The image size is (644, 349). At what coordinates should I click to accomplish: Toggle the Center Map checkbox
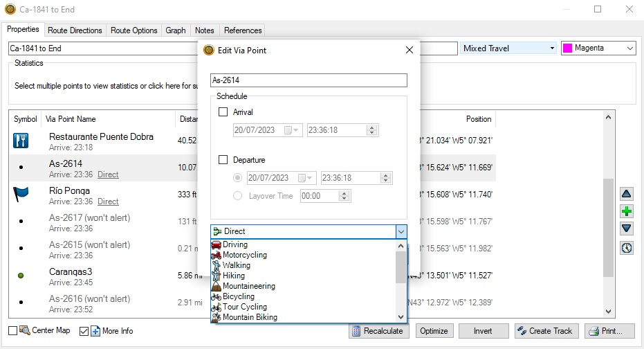[x=13, y=331]
